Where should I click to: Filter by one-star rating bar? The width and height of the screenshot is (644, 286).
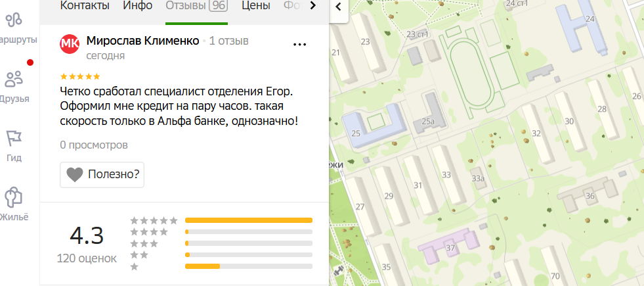point(249,266)
